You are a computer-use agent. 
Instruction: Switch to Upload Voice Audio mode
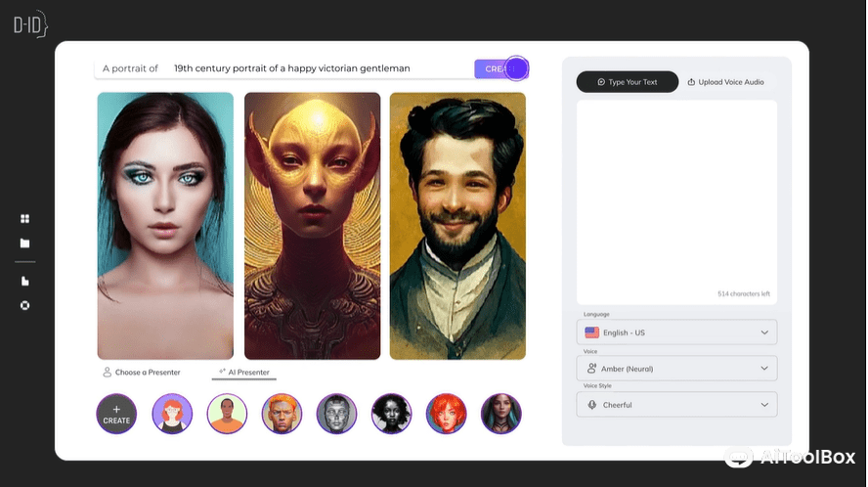[x=725, y=82]
